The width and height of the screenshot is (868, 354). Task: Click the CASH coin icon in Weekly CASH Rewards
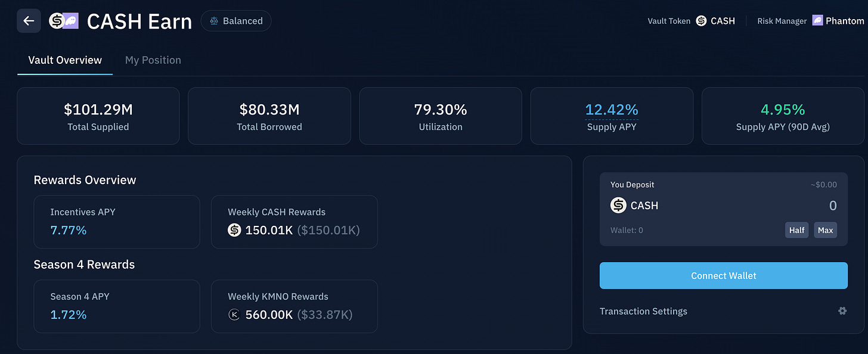point(234,230)
